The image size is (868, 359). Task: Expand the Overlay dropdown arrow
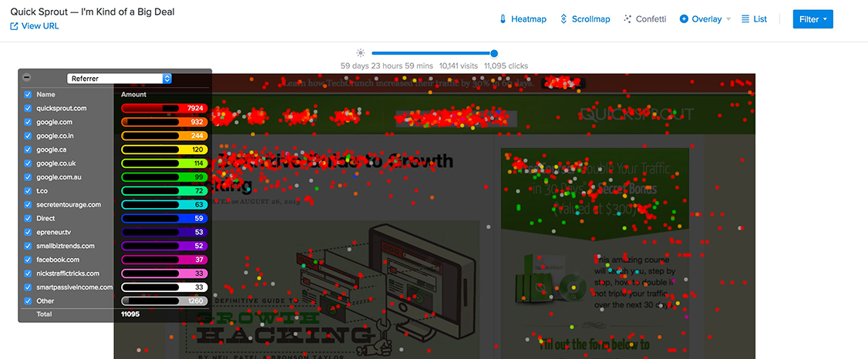[728, 19]
